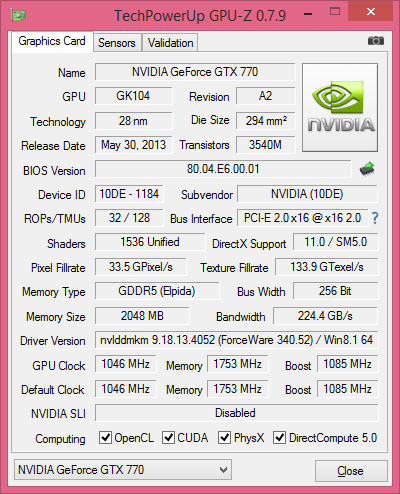This screenshot has width=400, height=494.
Task: Click the Default Clock row Boost 1085 MHz
Action: (x=348, y=389)
